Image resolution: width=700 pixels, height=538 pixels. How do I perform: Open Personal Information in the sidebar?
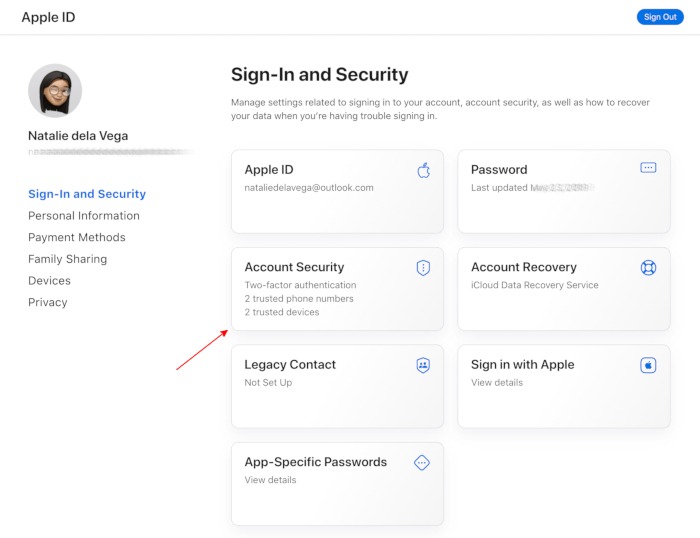(x=84, y=216)
